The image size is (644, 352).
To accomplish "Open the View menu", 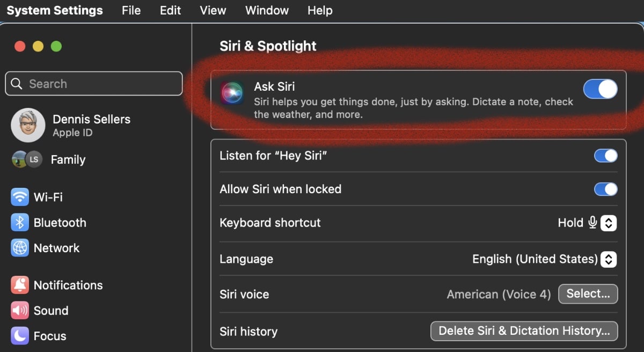I will pos(213,10).
